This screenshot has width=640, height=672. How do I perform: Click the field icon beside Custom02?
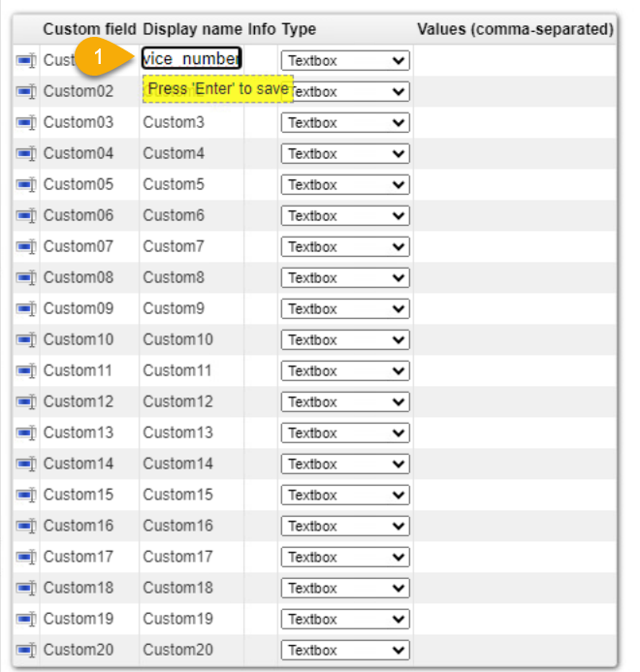tap(26, 92)
